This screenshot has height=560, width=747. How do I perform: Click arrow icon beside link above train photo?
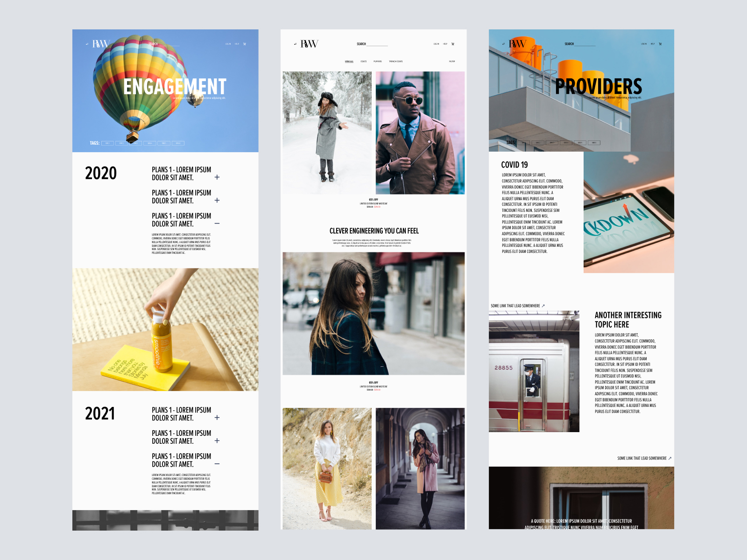[x=543, y=306]
